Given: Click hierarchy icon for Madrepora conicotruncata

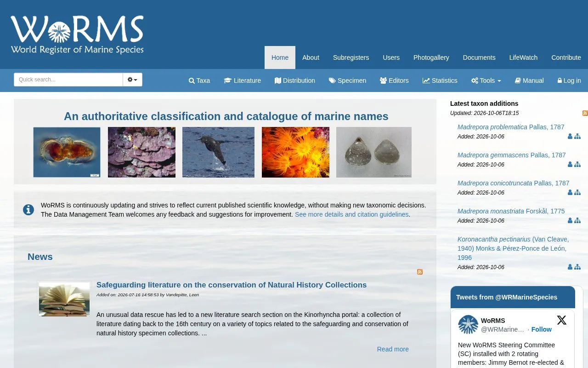Looking at the screenshot, I should tap(577, 193).
